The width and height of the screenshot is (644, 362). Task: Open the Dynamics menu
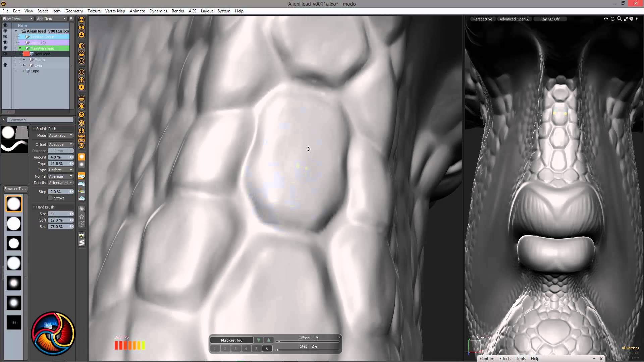click(158, 11)
